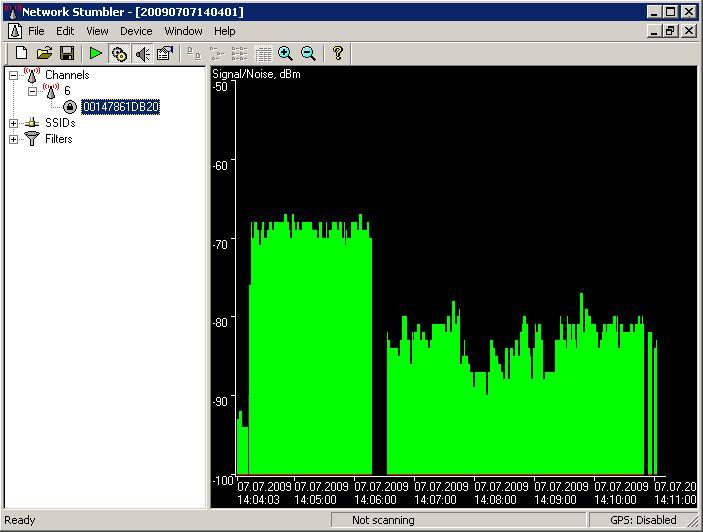Expand the Filters tree node
Screen dimensions: 703x532
click(13, 139)
